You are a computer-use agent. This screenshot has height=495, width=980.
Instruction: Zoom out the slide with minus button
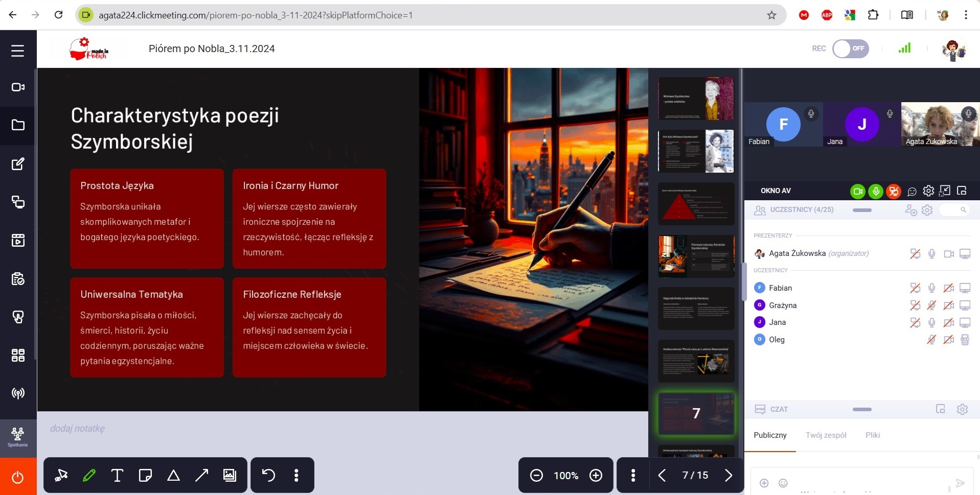tap(536, 476)
